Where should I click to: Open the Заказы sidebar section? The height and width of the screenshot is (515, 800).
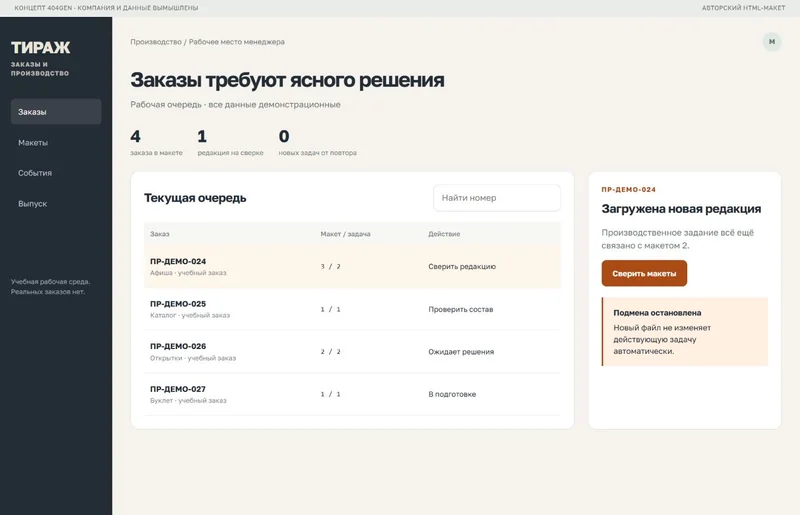coord(56,112)
